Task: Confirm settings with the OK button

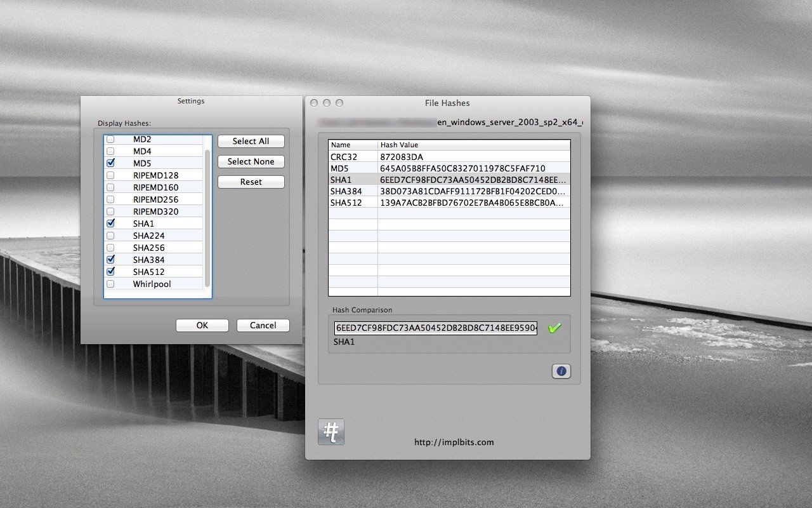Action: click(x=202, y=325)
